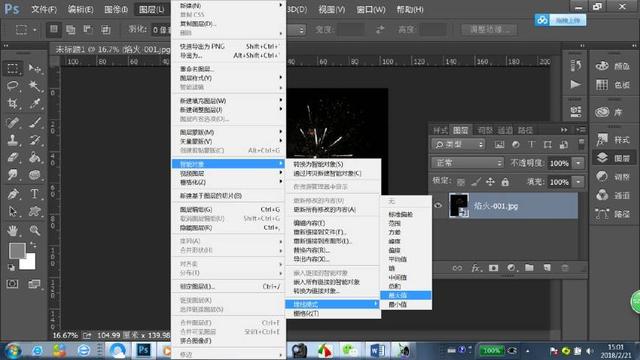The height and width of the screenshot is (360, 640).
Task: Click link layers icon in Layers panel
Action: (x=457, y=268)
